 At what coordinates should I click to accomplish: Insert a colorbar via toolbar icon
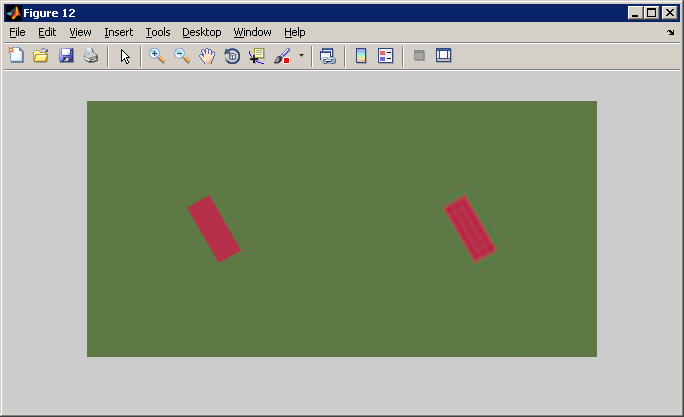(x=361, y=55)
